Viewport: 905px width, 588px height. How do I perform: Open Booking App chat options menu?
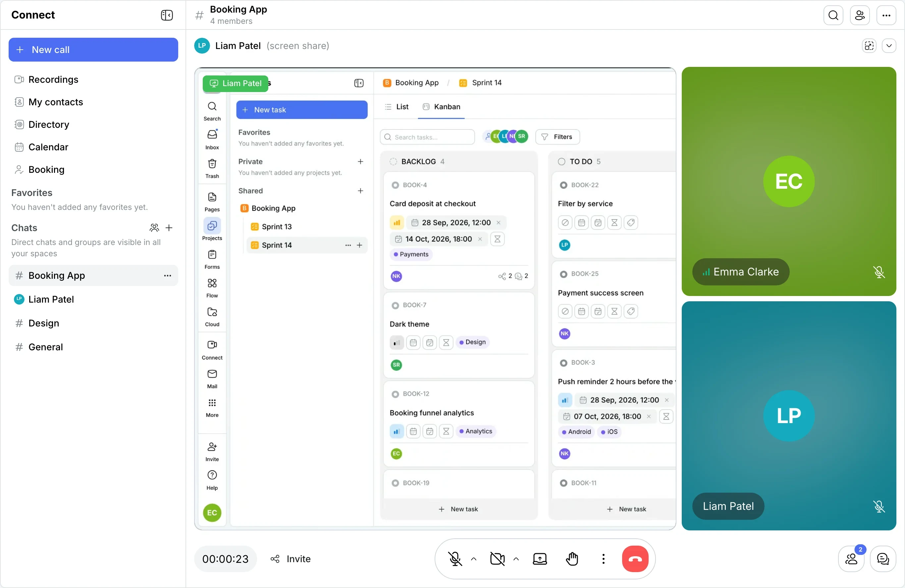[167, 275]
